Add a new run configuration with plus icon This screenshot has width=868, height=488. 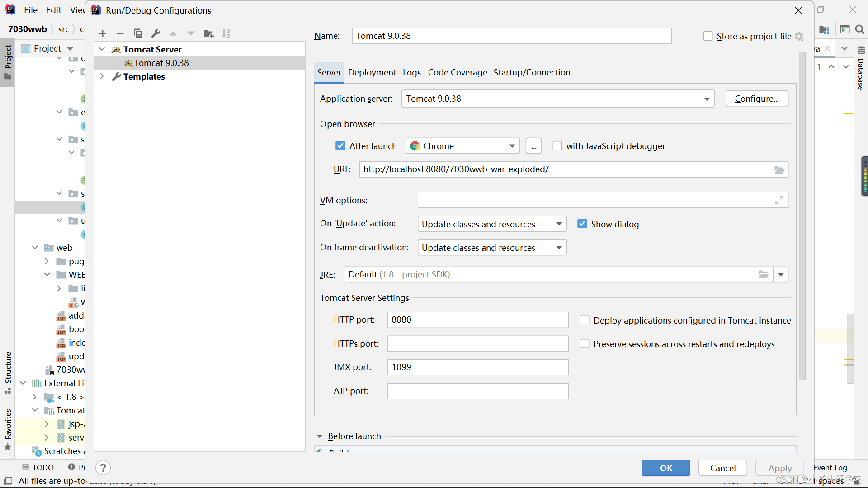pyautogui.click(x=103, y=33)
